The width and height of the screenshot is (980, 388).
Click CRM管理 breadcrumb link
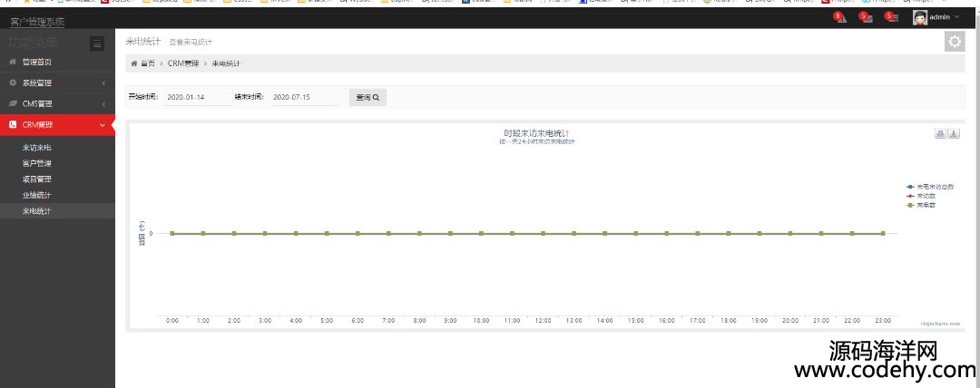[183, 63]
